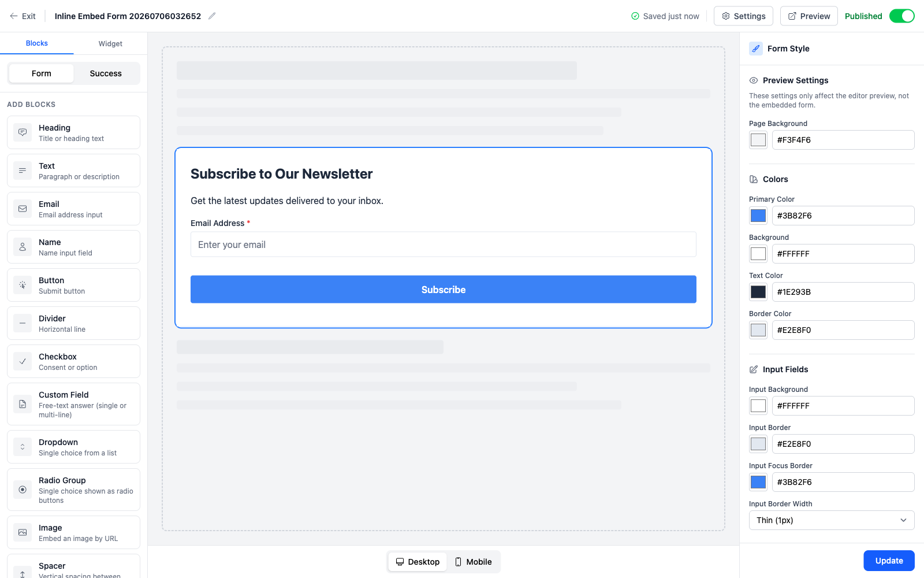Screen dimensions: 924x578
Task: Select the Success view segment
Action: [106, 73]
